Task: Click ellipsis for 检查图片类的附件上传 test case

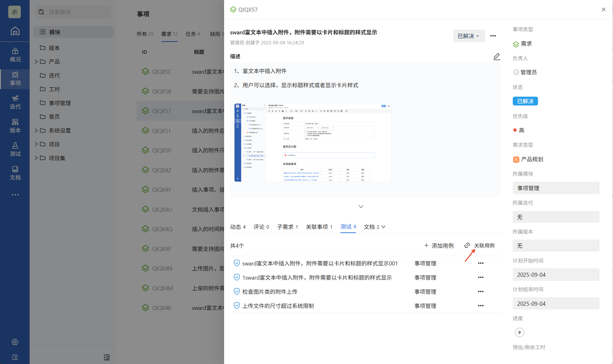Action: point(480,292)
